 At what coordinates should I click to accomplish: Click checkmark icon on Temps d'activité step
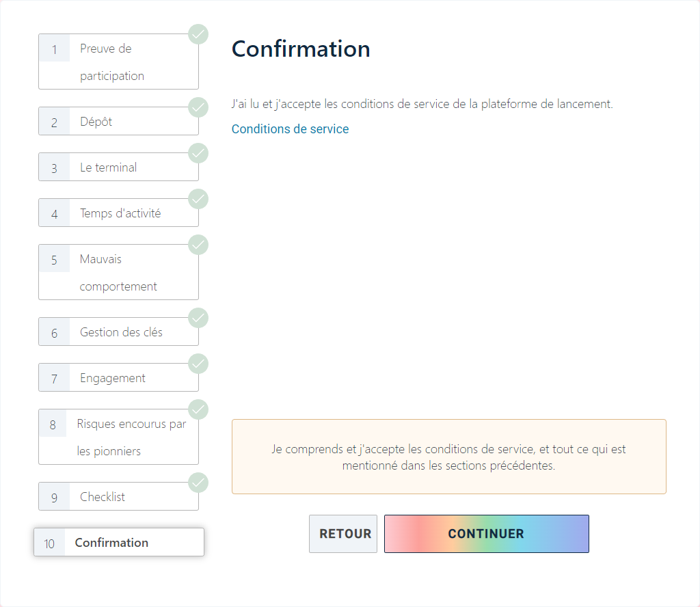click(198, 199)
